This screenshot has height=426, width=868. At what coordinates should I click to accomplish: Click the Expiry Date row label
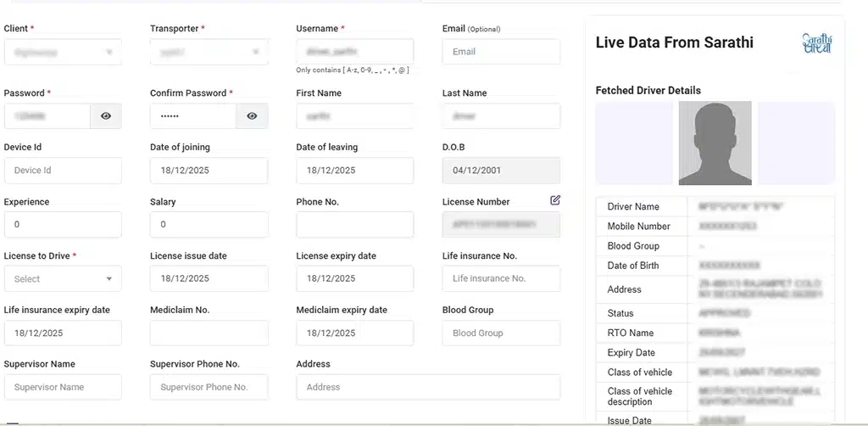pyautogui.click(x=631, y=352)
